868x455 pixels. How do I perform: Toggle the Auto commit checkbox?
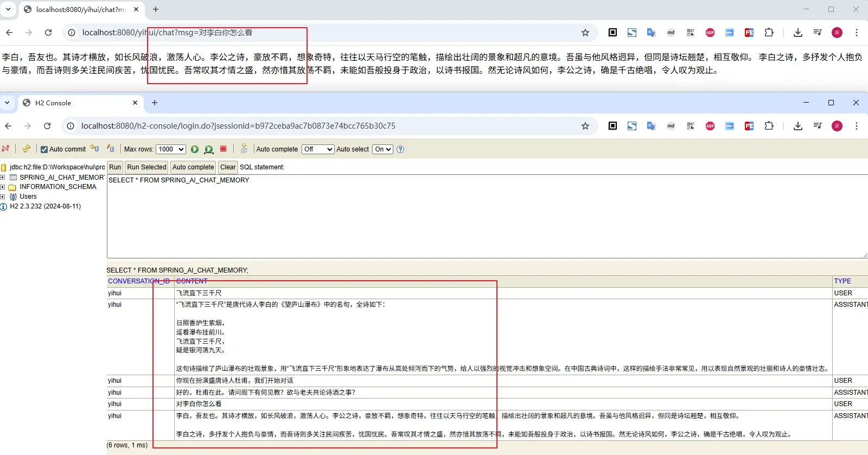coord(44,149)
